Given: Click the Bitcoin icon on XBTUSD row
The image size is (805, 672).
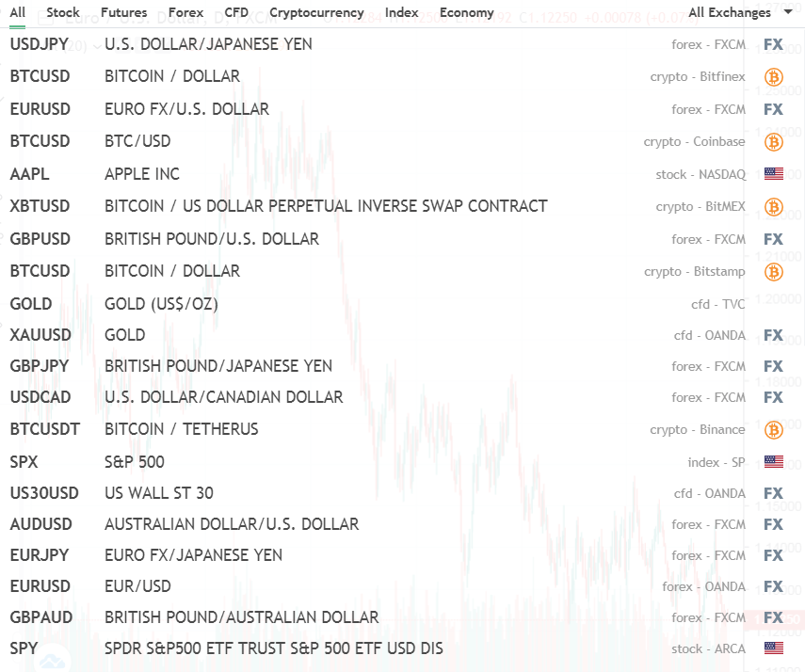Looking at the screenshot, I should pos(773,207).
